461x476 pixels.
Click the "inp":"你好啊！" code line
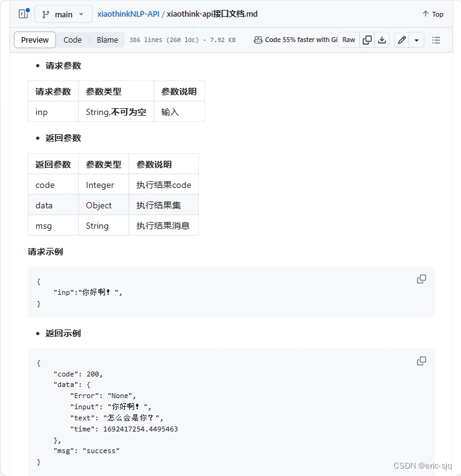point(88,292)
